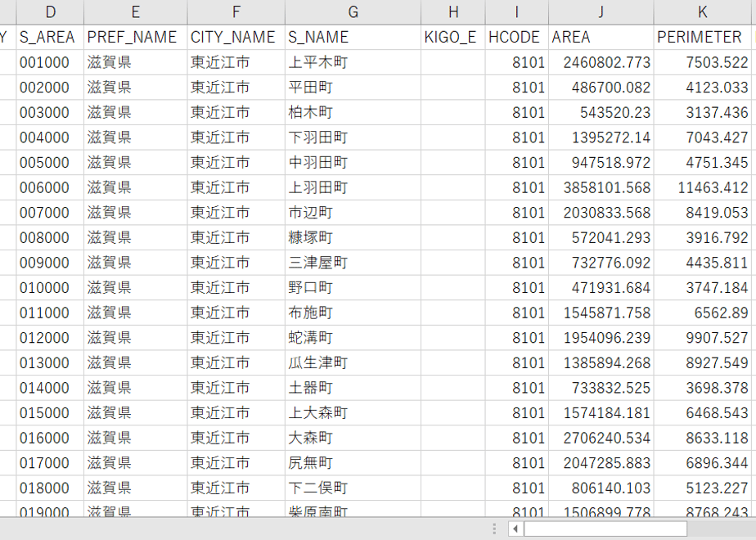Select PERIMETER value 3698.378

703,388
